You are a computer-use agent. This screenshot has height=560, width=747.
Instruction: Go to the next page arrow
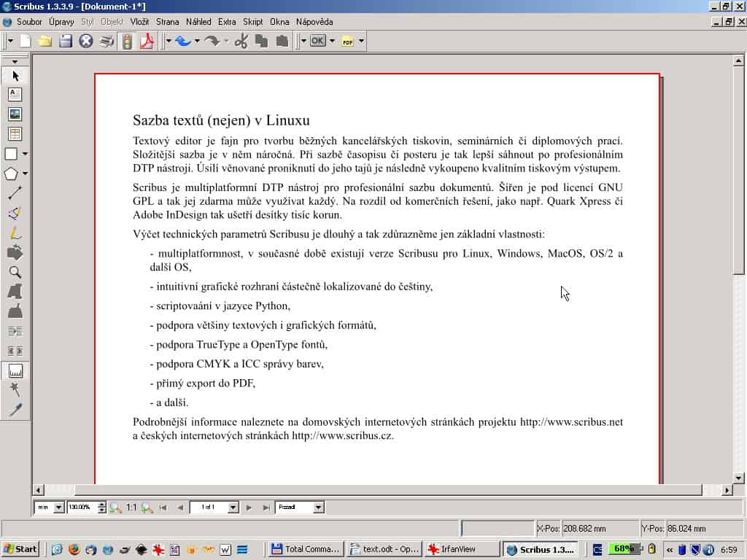coord(249,507)
